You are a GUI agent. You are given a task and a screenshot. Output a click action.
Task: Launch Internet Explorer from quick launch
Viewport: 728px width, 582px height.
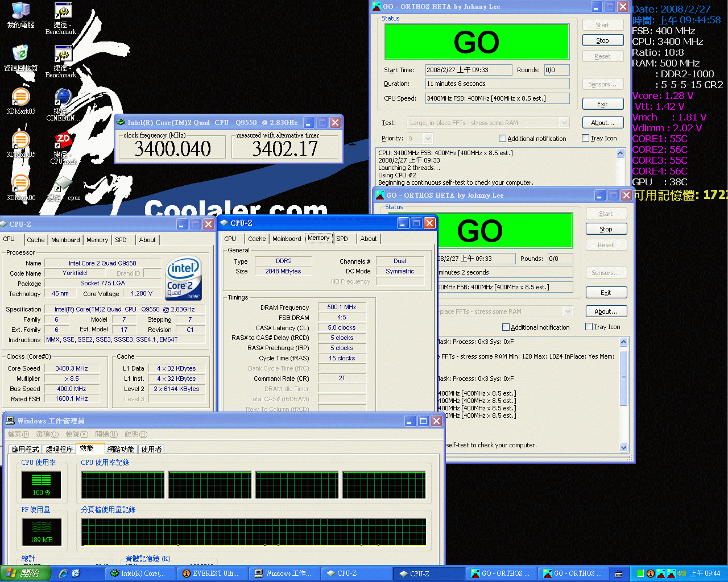tap(63, 573)
